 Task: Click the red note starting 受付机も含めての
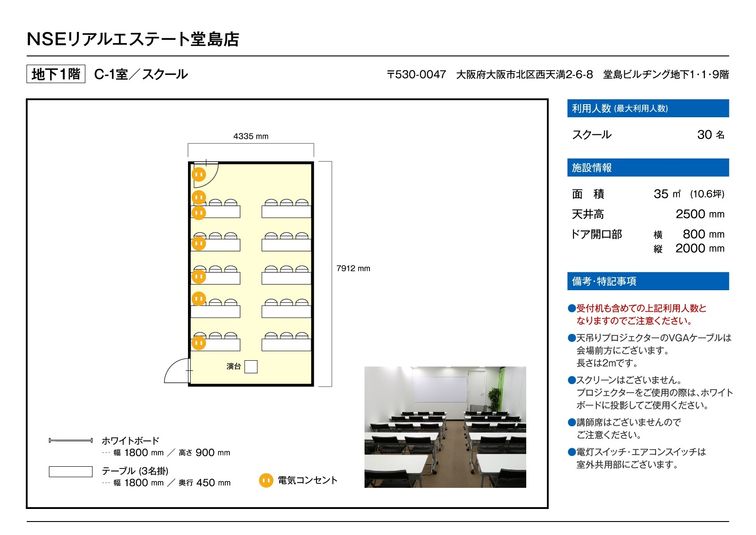point(637,314)
